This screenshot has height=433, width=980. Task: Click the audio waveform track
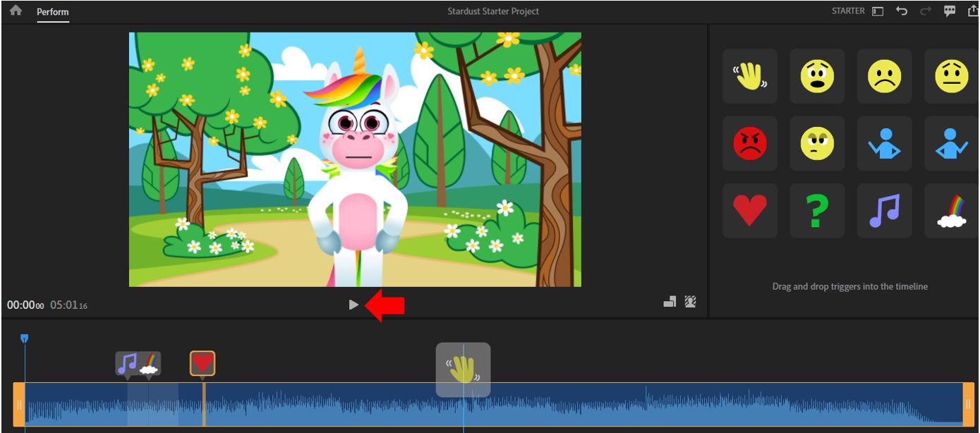(x=494, y=405)
